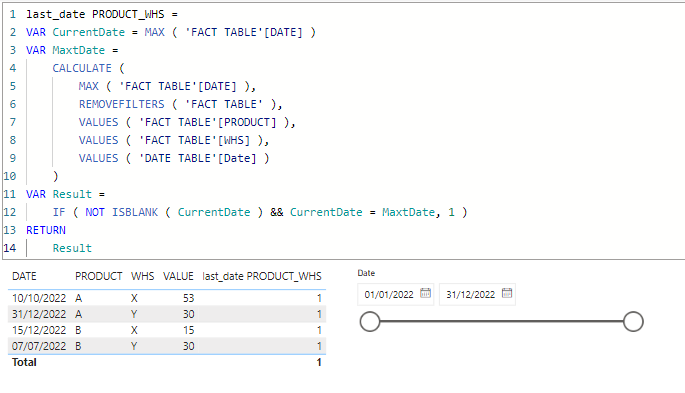Click the Total row label
The image size is (685, 393).
point(24,362)
